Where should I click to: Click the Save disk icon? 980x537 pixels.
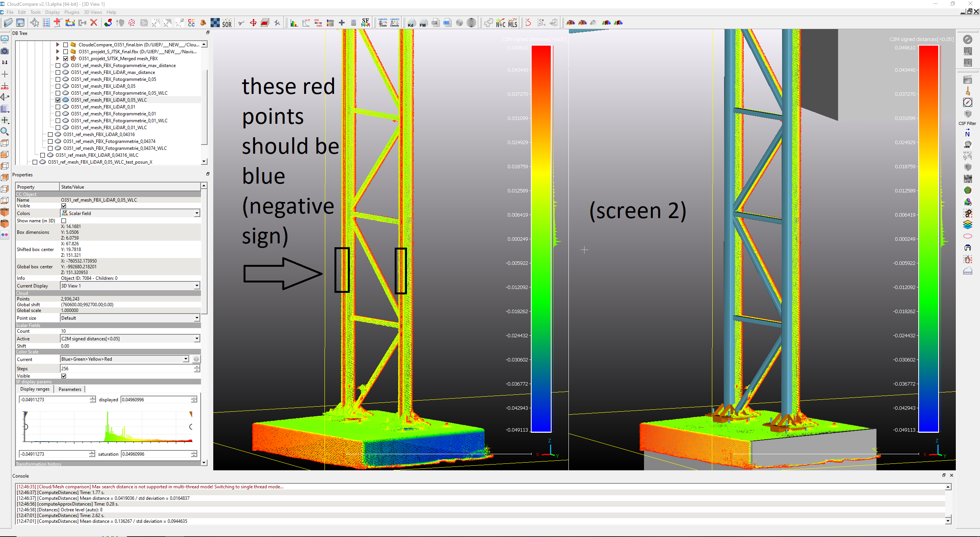coord(20,23)
